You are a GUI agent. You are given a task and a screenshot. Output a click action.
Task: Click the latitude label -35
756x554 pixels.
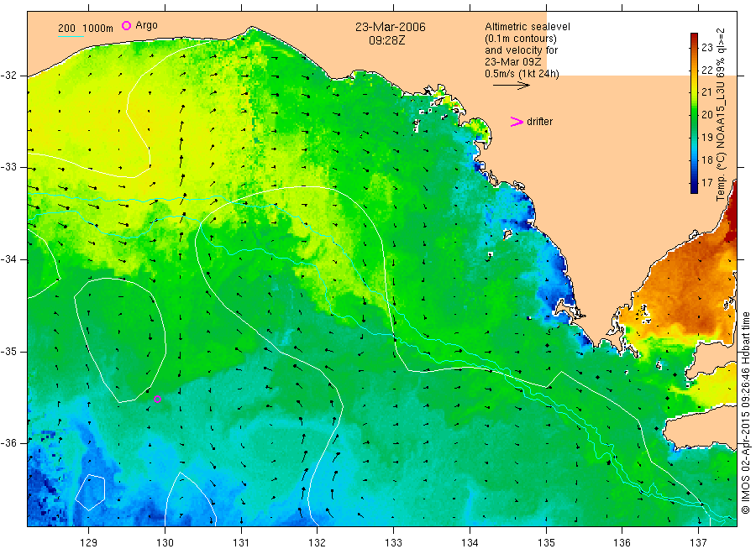click(8, 351)
